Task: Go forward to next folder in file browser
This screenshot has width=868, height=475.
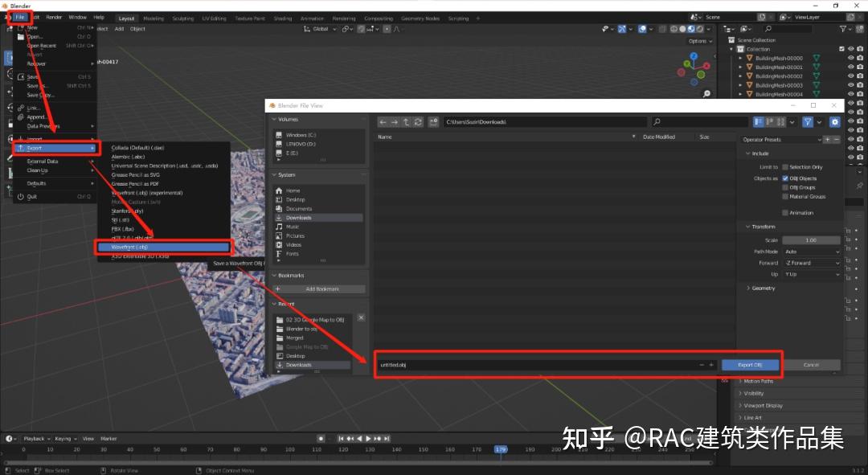Action: [395, 122]
